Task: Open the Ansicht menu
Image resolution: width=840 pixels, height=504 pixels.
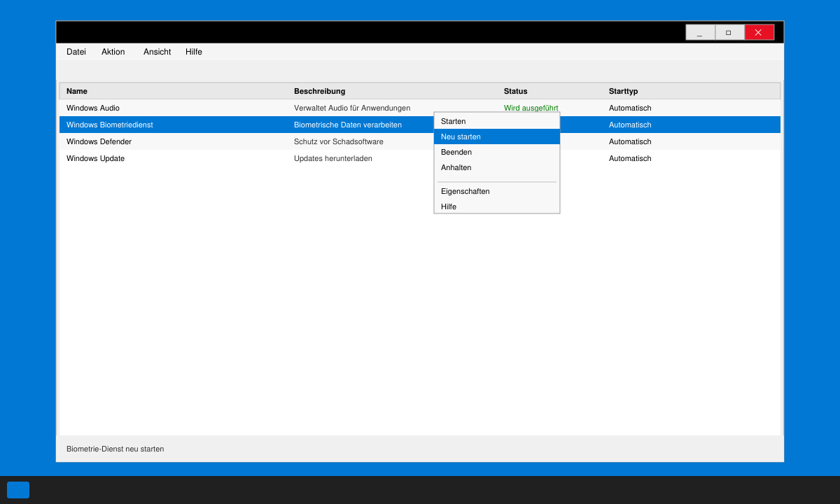Action: [x=157, y=52]
